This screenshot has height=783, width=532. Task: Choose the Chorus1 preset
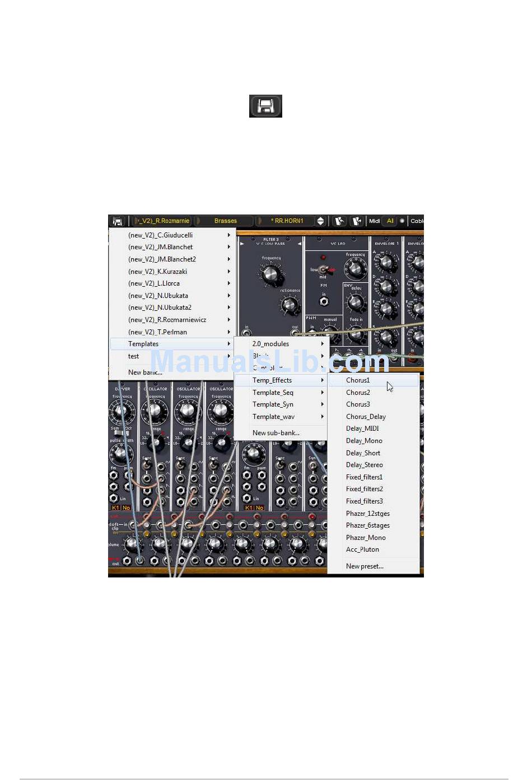pos(374,380)
